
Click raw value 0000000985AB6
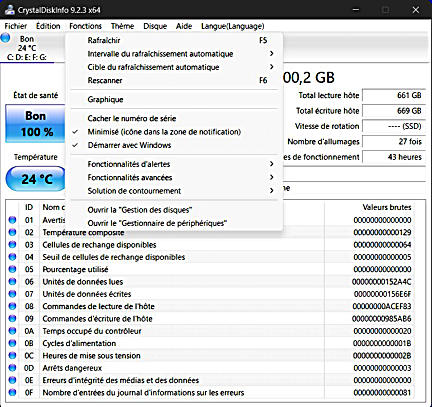381,319
